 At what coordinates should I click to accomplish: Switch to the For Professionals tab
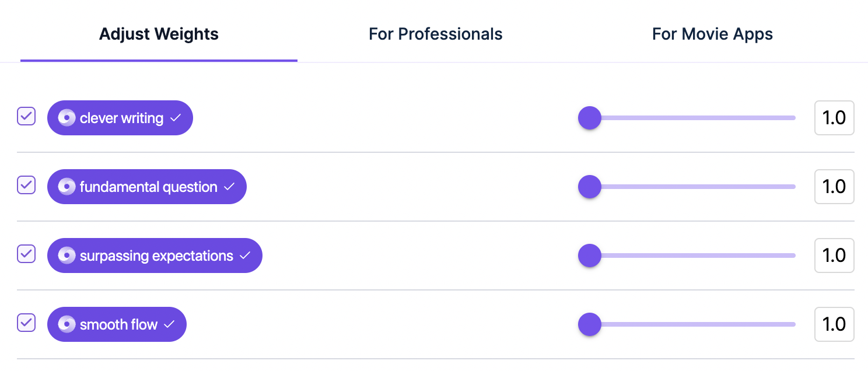click(x=435, y=34)
